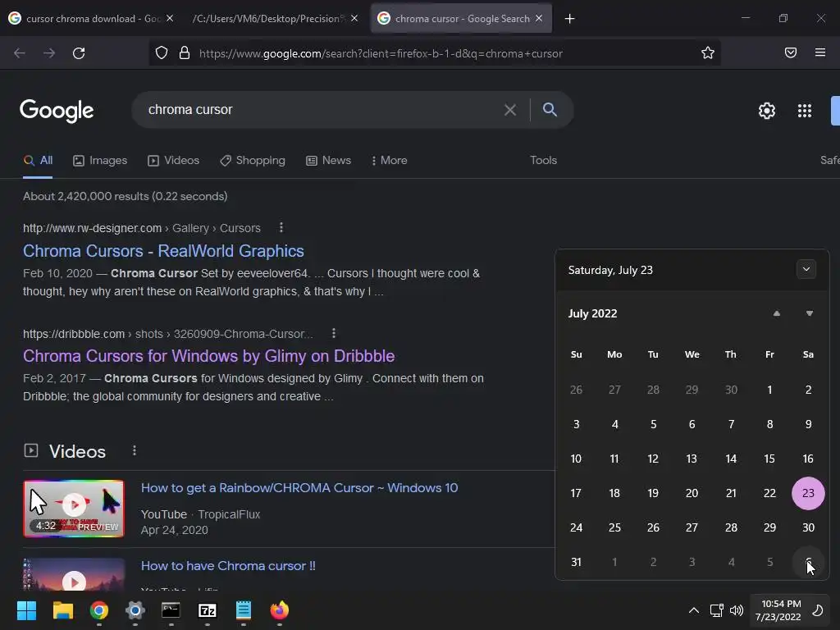
Task: Click the site security padlock icon
Action: click(185, 53)
